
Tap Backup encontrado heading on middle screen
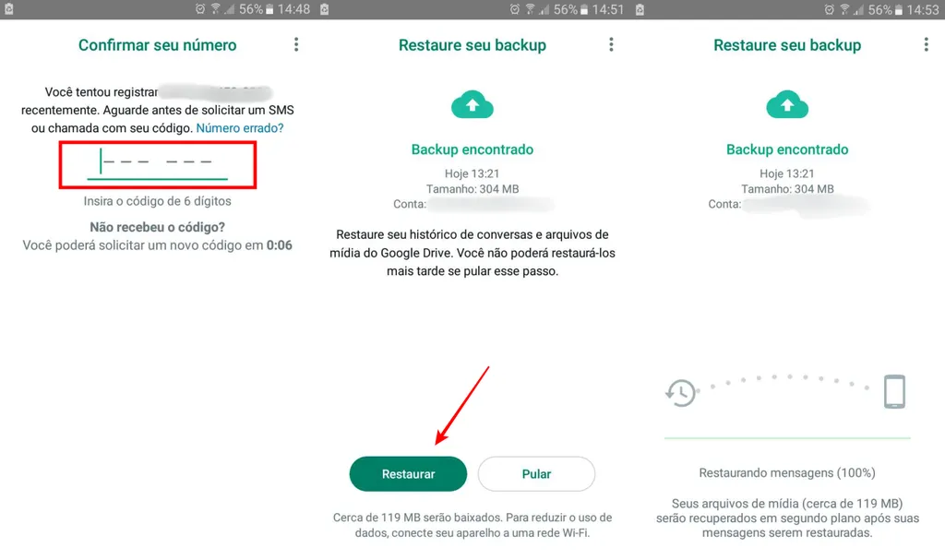tap(472, 149)
